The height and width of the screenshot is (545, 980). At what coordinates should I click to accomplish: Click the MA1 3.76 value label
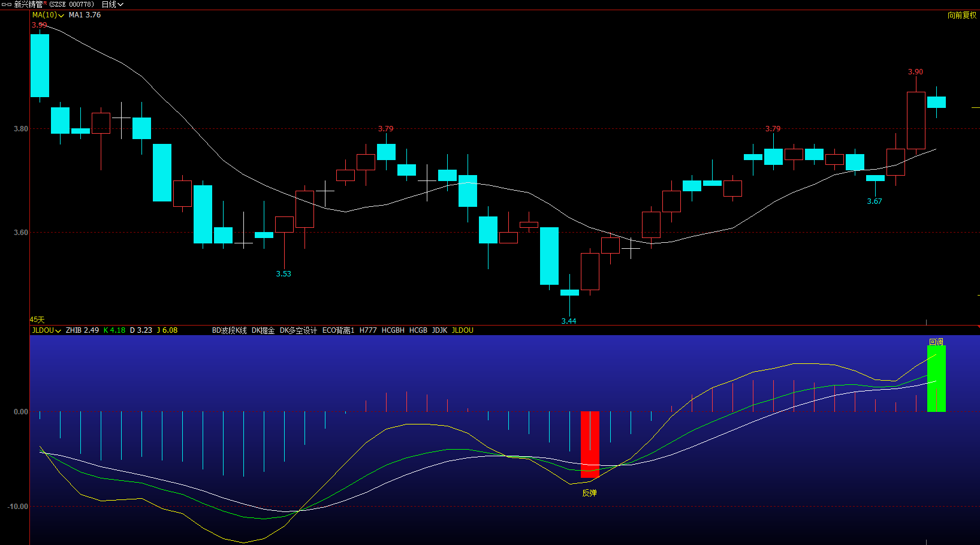click(x=85, y=15)
